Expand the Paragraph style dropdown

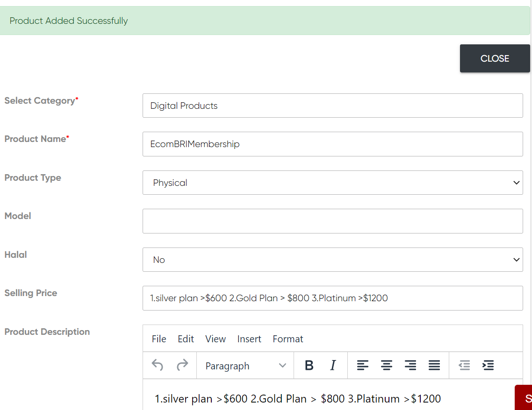tap(245, 366)
